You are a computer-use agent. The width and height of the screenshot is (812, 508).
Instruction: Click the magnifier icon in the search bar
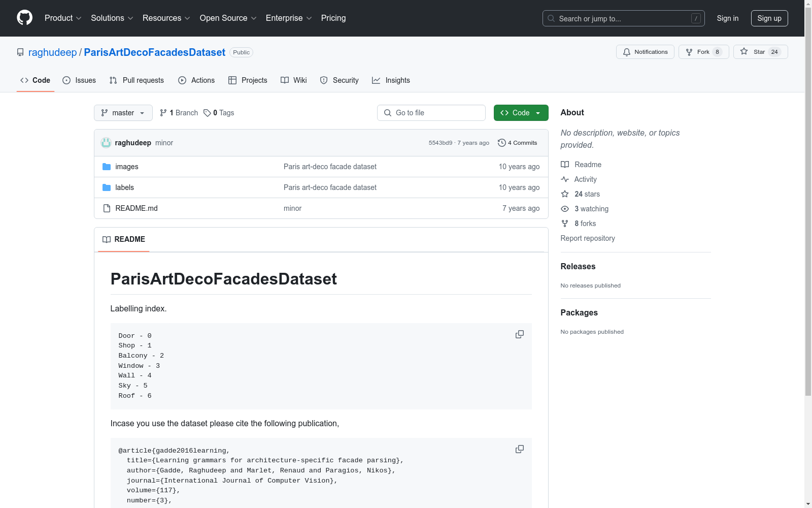(x=551, y=18)
